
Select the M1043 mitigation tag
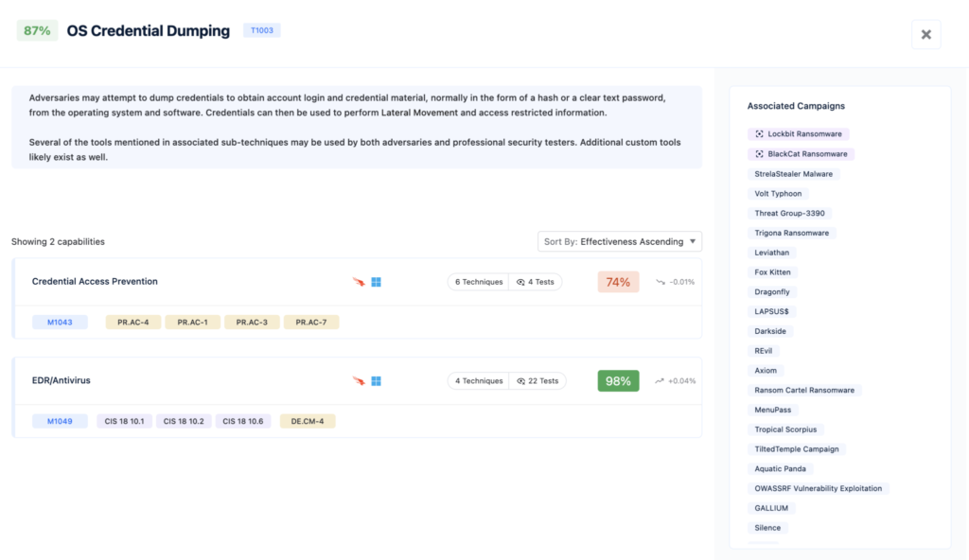tap(60, 322)
